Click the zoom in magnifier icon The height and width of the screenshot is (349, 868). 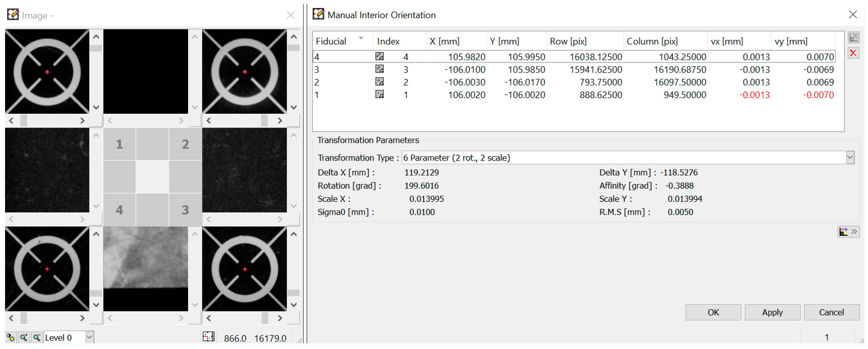pos(24,337)
